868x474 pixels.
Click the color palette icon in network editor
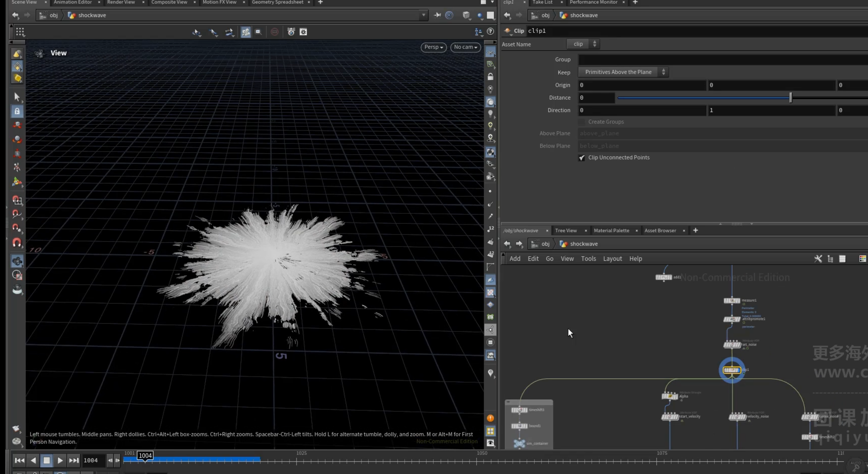(x=863, y=259)
